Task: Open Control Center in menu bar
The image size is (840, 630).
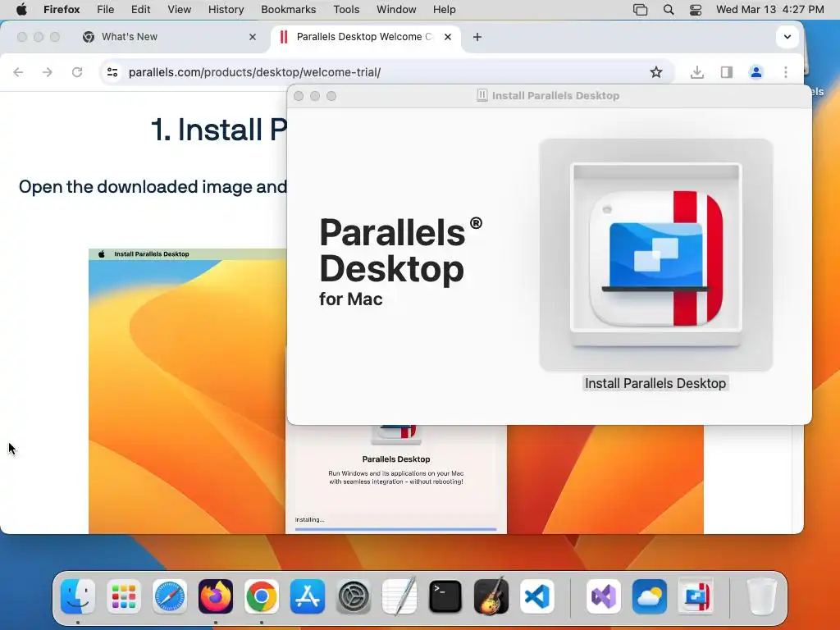Action: [x=696, y=10]
